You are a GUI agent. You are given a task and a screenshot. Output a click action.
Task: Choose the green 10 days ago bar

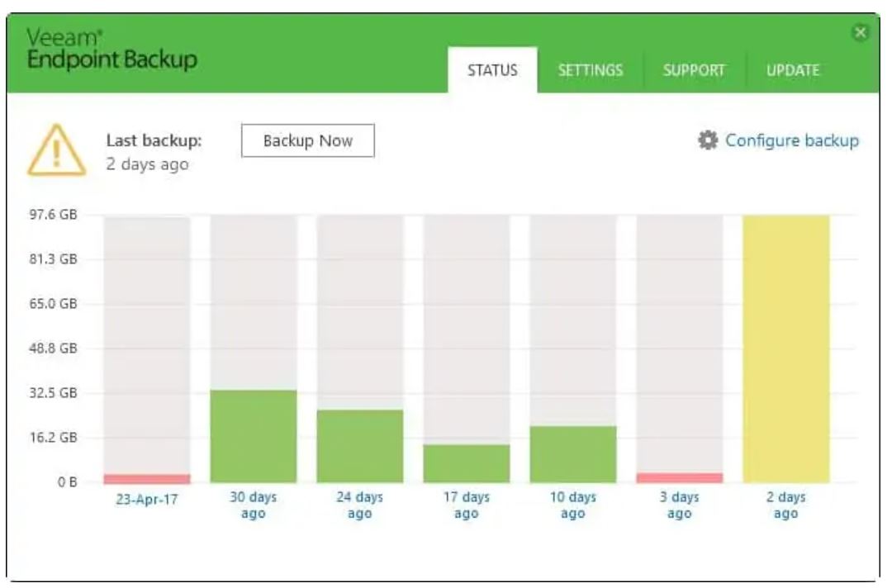[573, 454]
